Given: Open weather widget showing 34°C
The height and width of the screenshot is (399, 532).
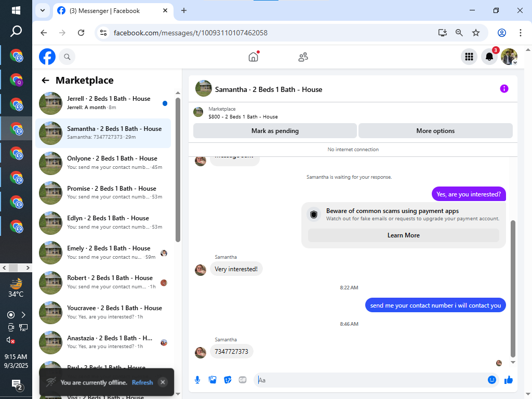Looking at the screenshot, I should tap(16, 288).
